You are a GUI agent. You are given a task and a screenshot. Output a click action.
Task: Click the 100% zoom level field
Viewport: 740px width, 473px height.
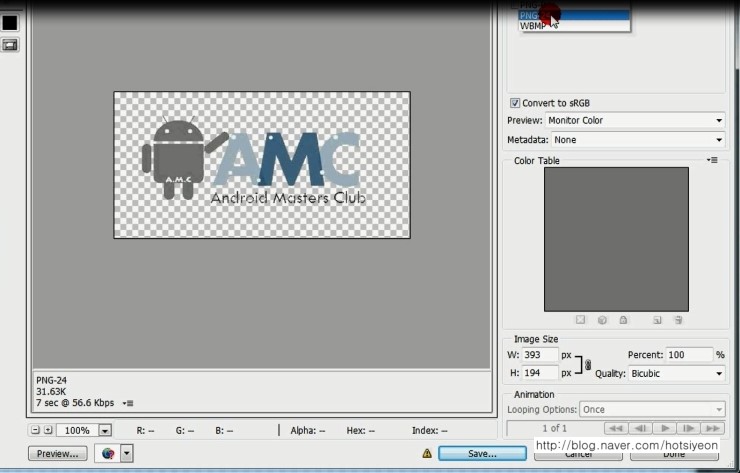coord(77,431)
